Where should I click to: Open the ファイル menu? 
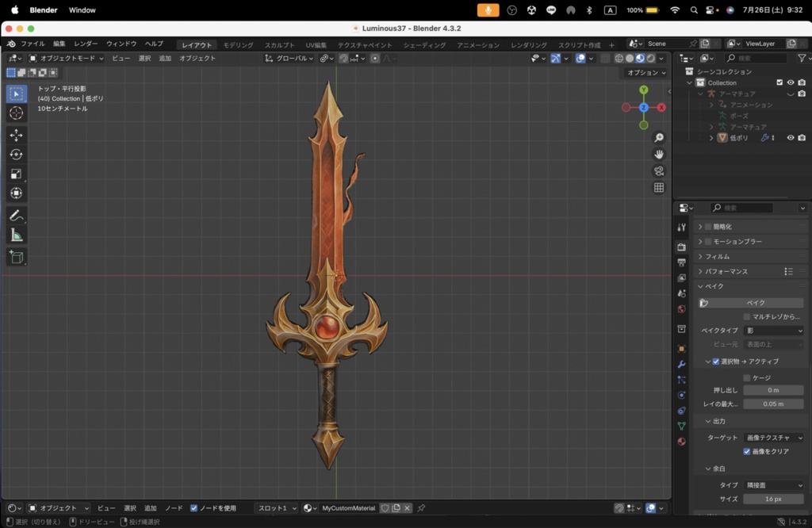click(30, 44)
